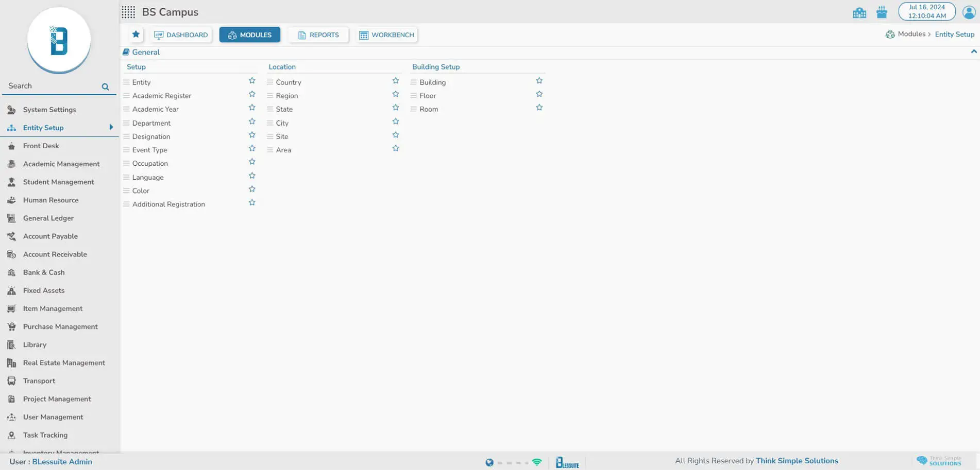The height and width of the screenshot is (470, 980).
Task: Toggle favorite star for Entity
Action: click(x=252, y=81)
